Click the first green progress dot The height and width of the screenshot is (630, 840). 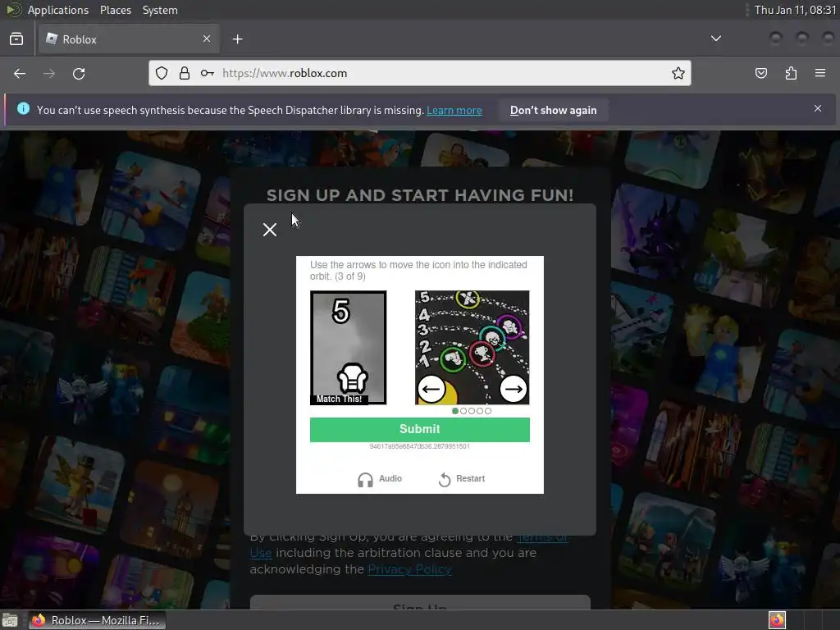pos(455,411)
